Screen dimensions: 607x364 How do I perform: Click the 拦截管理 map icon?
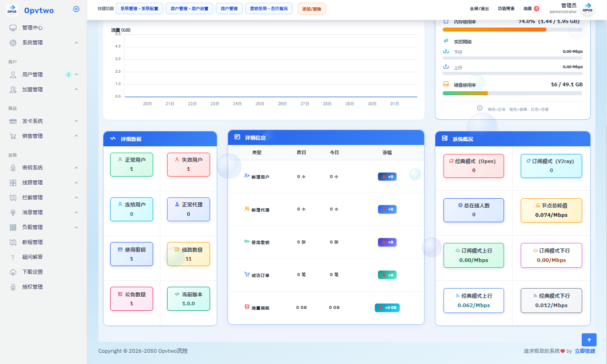click(13, 197)
